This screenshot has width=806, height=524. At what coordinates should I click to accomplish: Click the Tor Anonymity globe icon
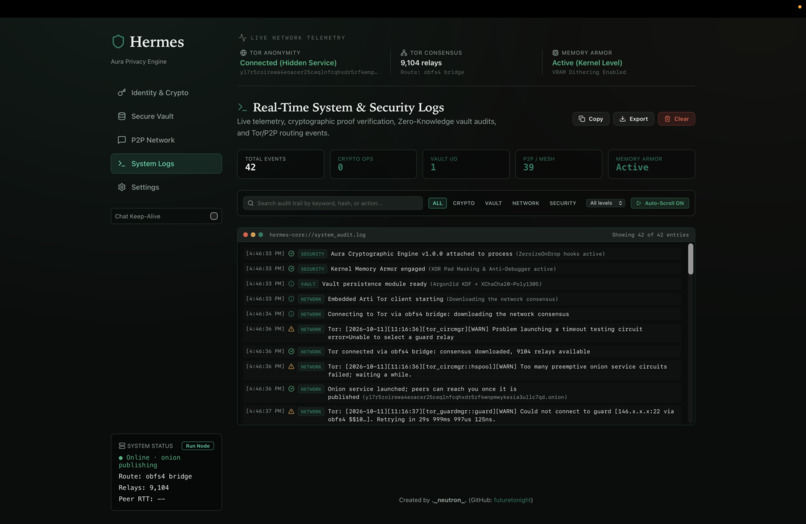click(244, 52)
